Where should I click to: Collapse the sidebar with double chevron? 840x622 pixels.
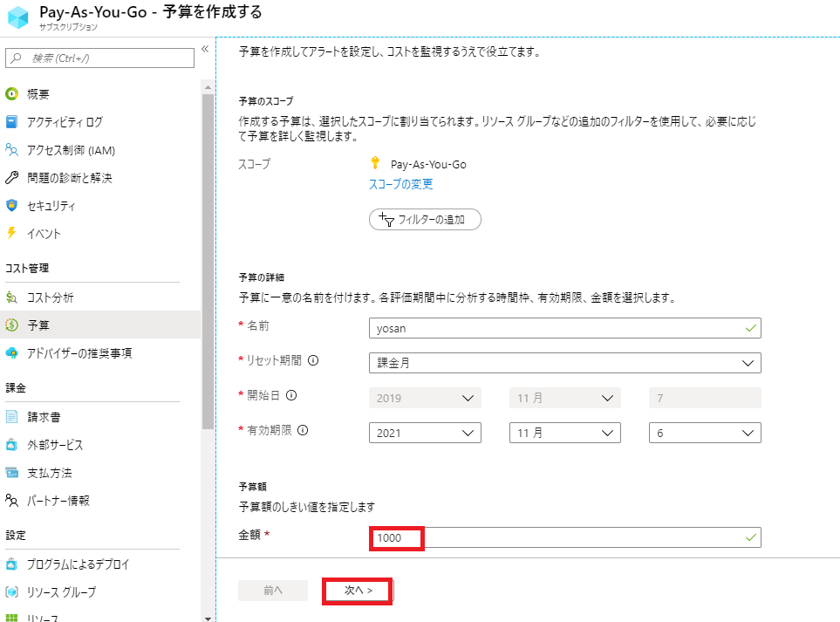(x=205, y=49)
